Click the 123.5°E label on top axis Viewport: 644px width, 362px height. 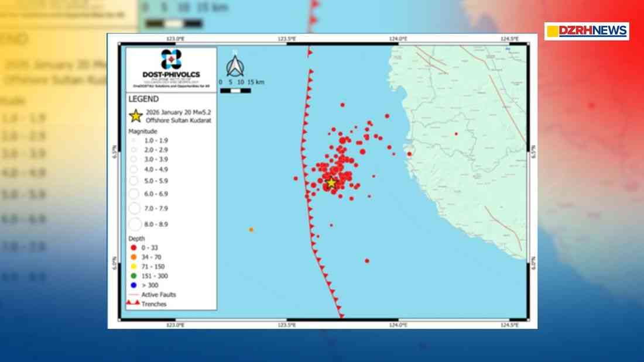pos(287,39)
